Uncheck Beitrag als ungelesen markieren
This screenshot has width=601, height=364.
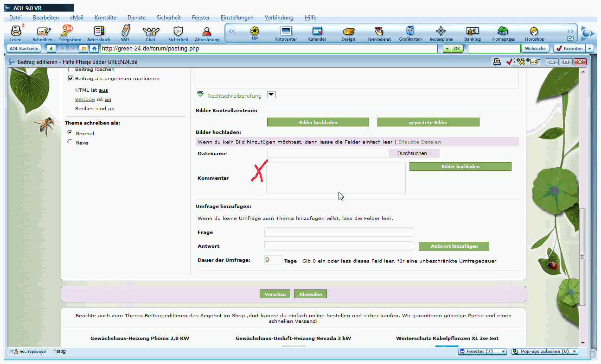[x=71, y=79]
